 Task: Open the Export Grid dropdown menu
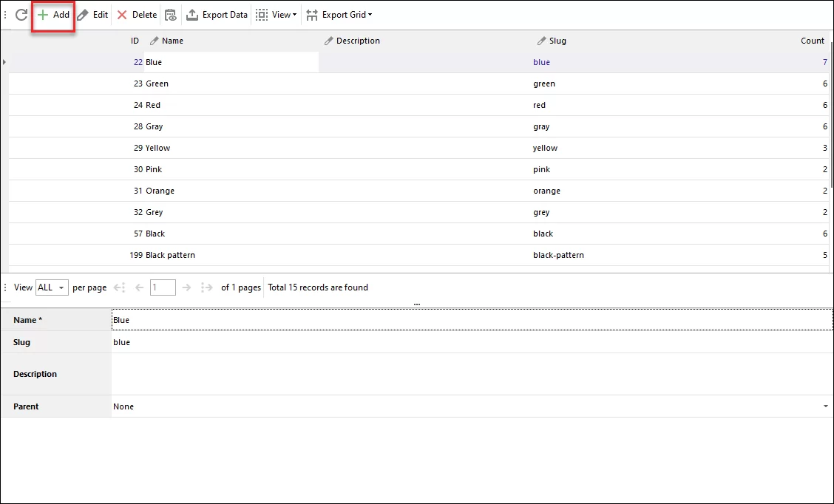(x=339, y=15)
